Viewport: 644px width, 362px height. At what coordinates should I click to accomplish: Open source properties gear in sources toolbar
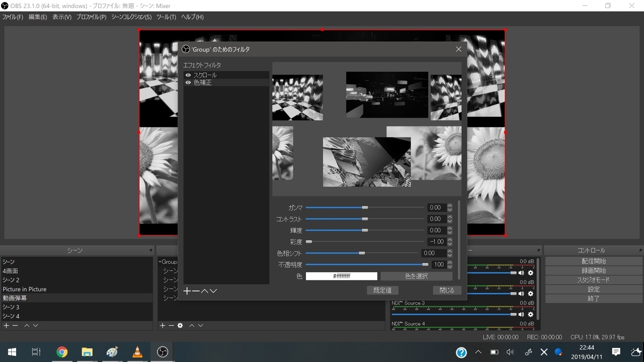[180, 326]
